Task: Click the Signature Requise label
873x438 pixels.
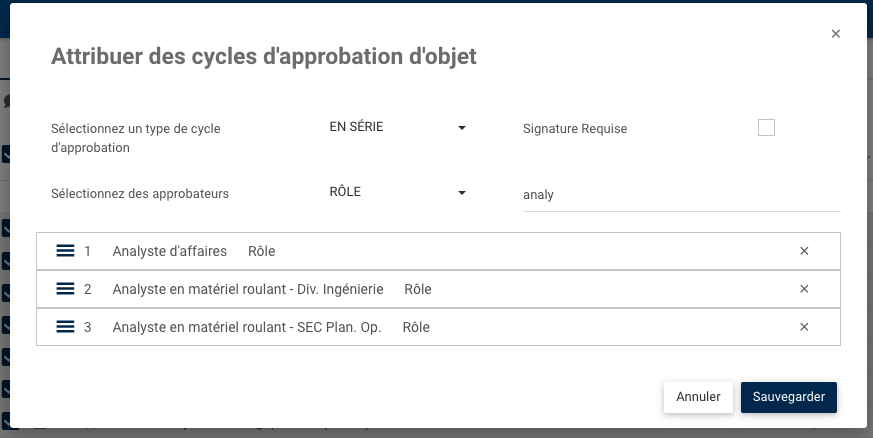Action: click(x=575, y=129)
